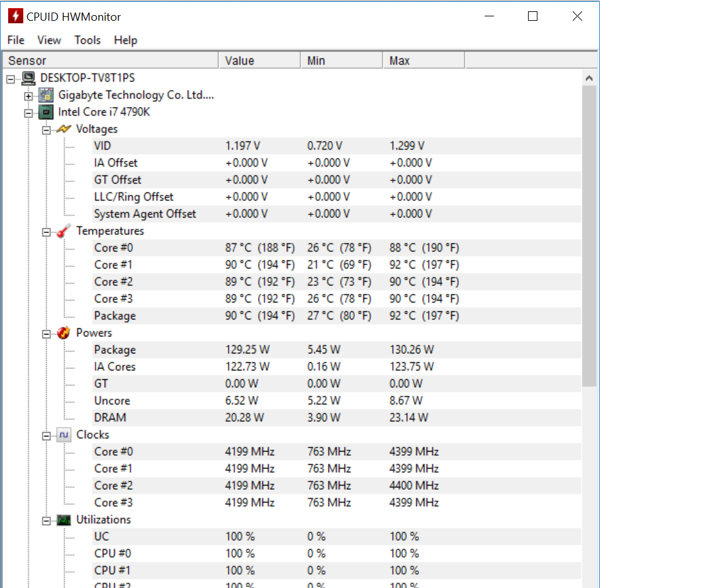Select Core #2 temperature row
This screenshot has height=588, width=725.
[337, 282]
